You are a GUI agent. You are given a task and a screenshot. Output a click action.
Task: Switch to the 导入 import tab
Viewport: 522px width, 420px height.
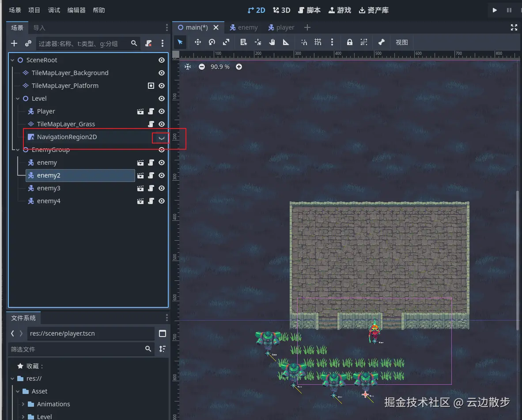click(x=39, y=28)
